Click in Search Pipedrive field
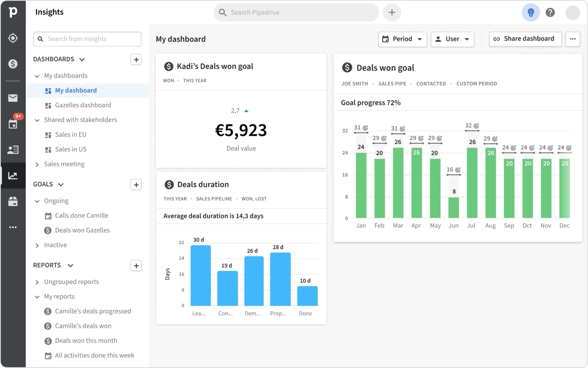 (x=296, y=12)
